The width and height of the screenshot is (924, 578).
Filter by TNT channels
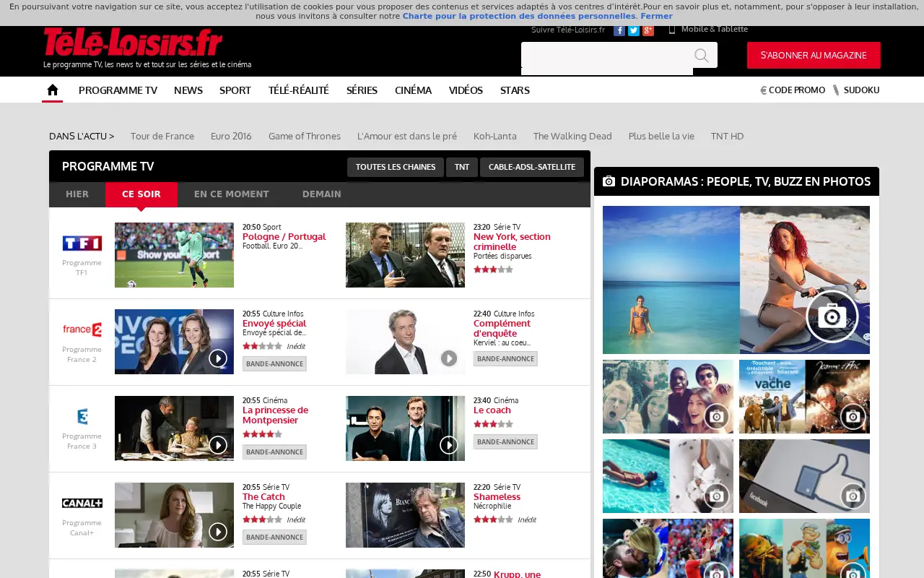[x=462, y=167]
